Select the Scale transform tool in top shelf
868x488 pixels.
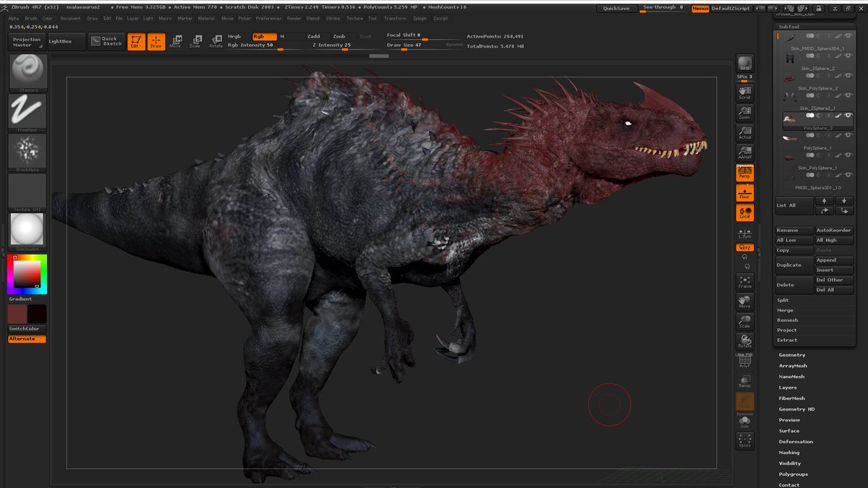pyautogui.click(x=195, y=41)
